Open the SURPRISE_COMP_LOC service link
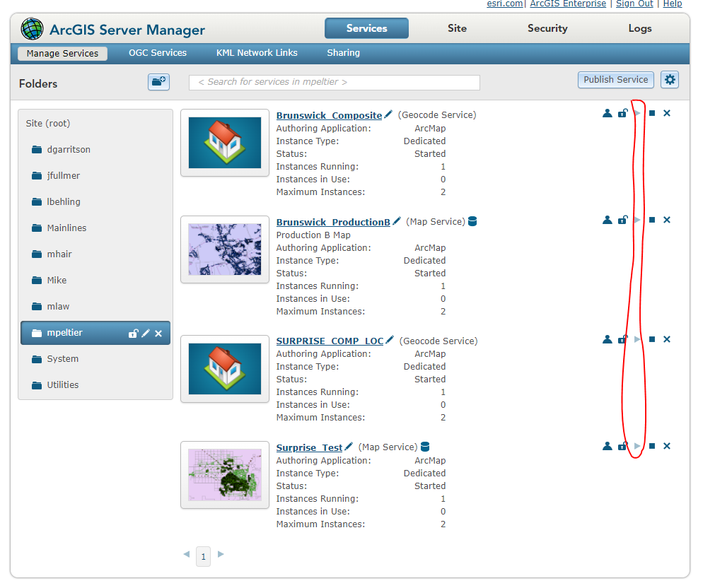The image size is (715, 588). (330, 341)
